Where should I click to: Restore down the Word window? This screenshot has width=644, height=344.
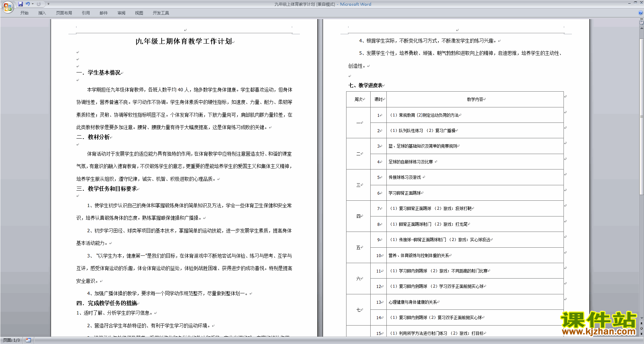click(635, 3)
